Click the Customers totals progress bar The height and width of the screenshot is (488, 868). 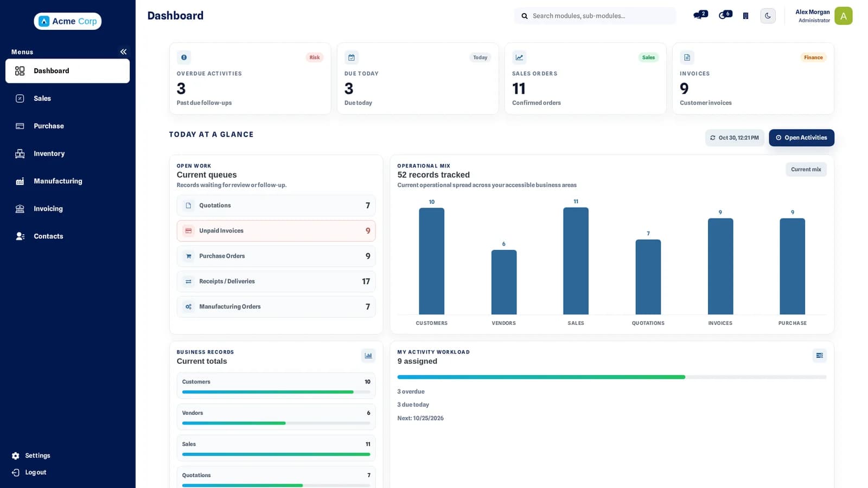coord(276,392)
